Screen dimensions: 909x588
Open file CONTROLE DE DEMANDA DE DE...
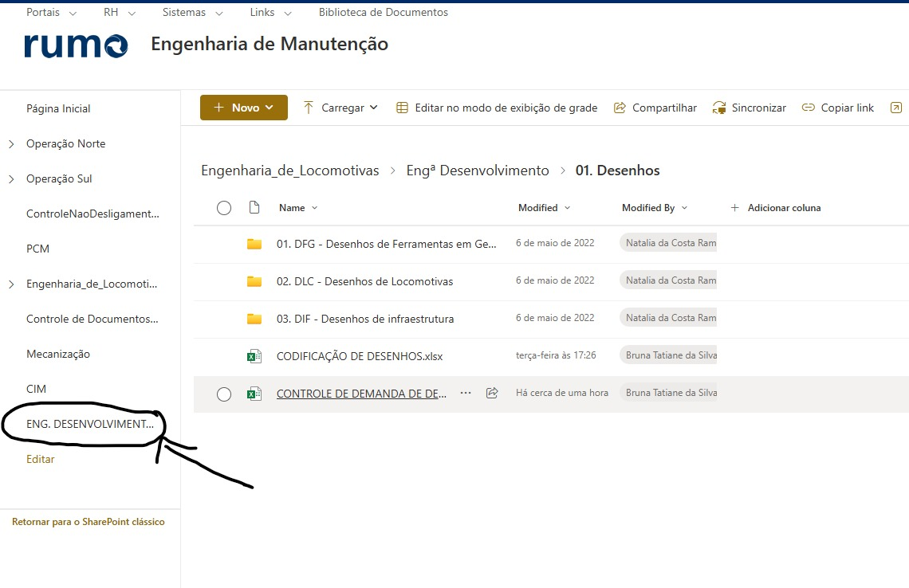[x=361, y=394]
